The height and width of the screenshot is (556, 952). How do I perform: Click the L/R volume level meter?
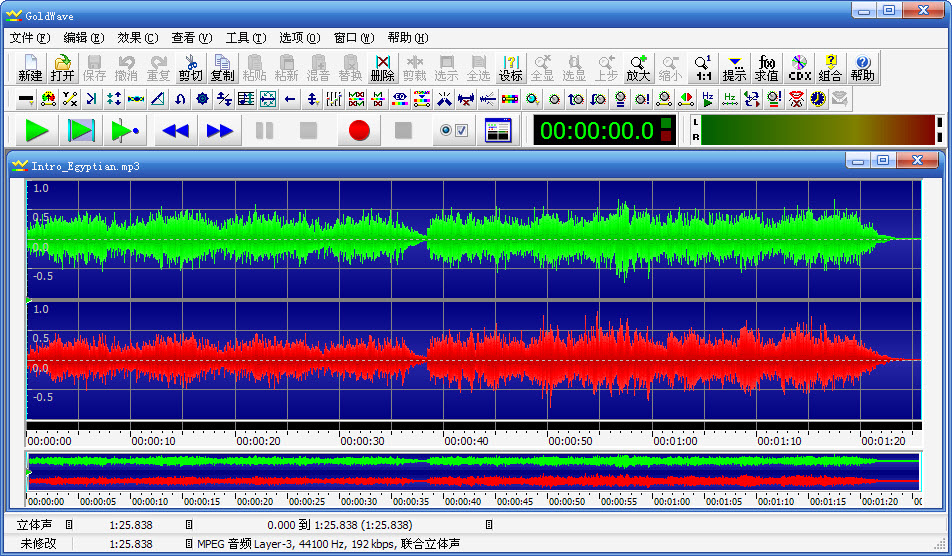(x=815, y=130)
